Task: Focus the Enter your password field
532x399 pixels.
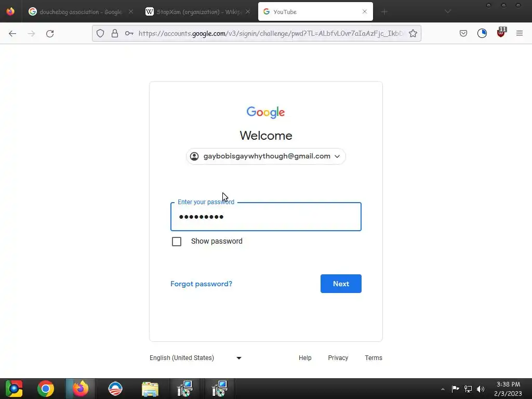Action: pos(266,217)
